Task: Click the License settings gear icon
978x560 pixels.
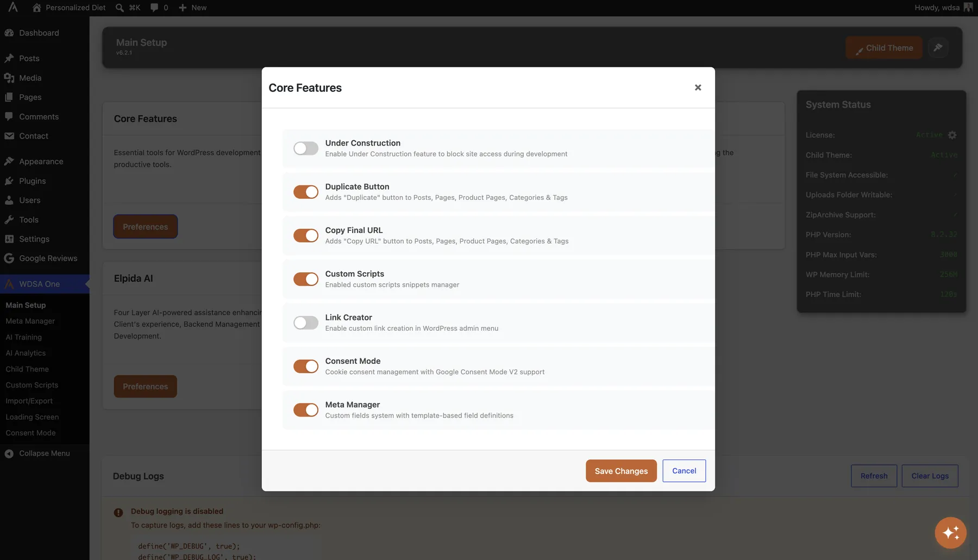Action: click(x=952, y=135)
